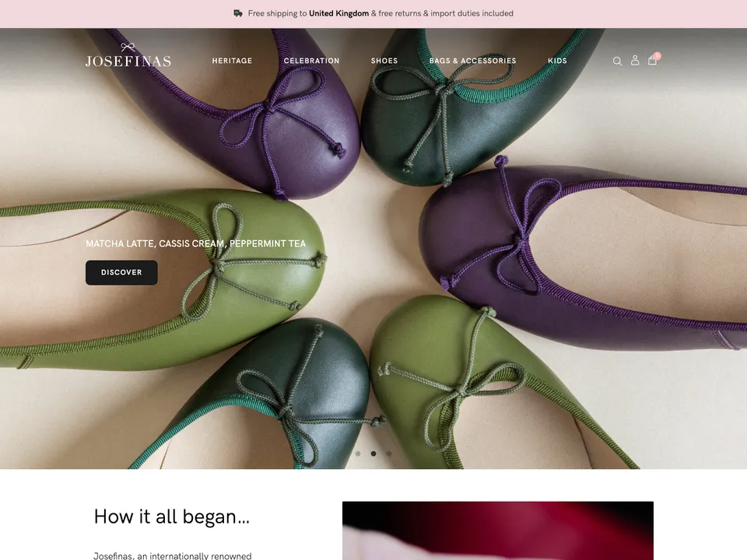This screenshot has height=560, width=747.
Task: Select the second carousel slide dot
Action: pos(373,453)
